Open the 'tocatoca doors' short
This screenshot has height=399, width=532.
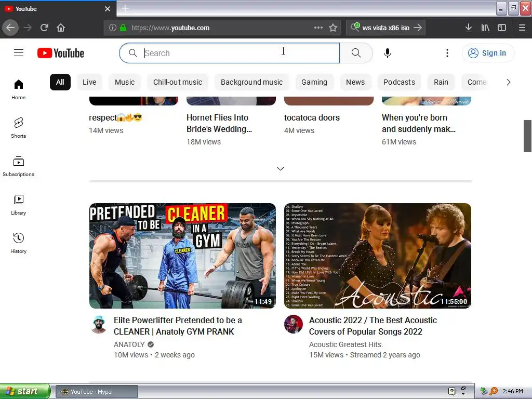312,118
